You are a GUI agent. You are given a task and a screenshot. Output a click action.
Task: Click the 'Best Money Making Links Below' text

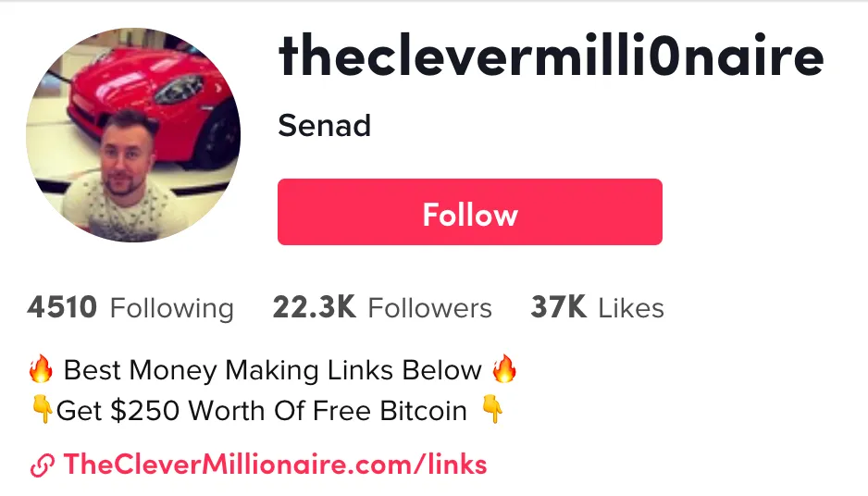click(x=272, y=370)
